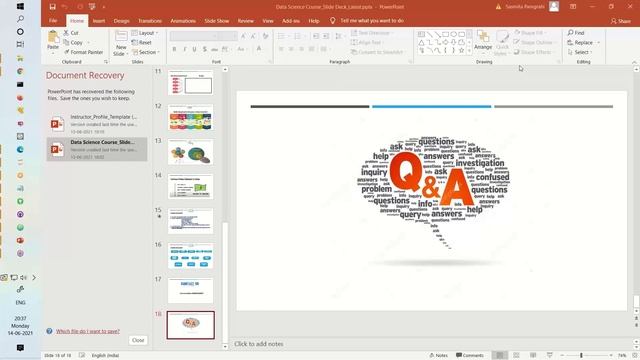The image size is (640, 360).
Task: Open the Select dropdown in Editing
Action: point(580,52)
